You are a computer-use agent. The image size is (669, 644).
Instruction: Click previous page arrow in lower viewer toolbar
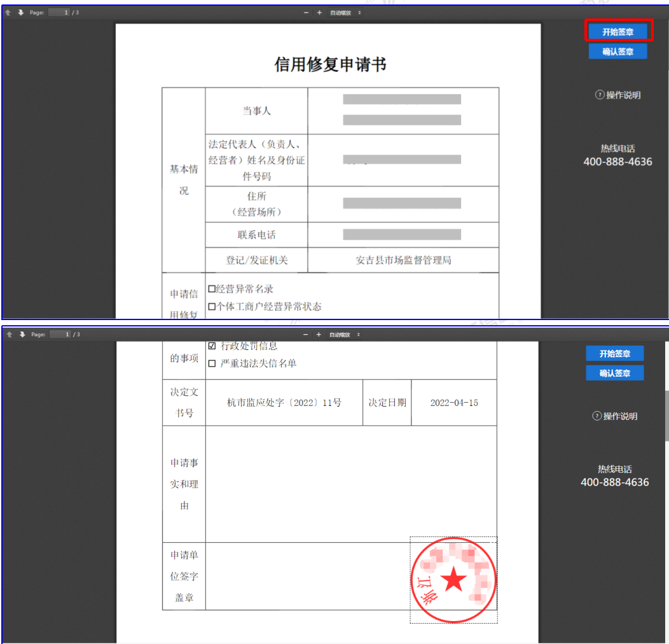pos(10,334)
